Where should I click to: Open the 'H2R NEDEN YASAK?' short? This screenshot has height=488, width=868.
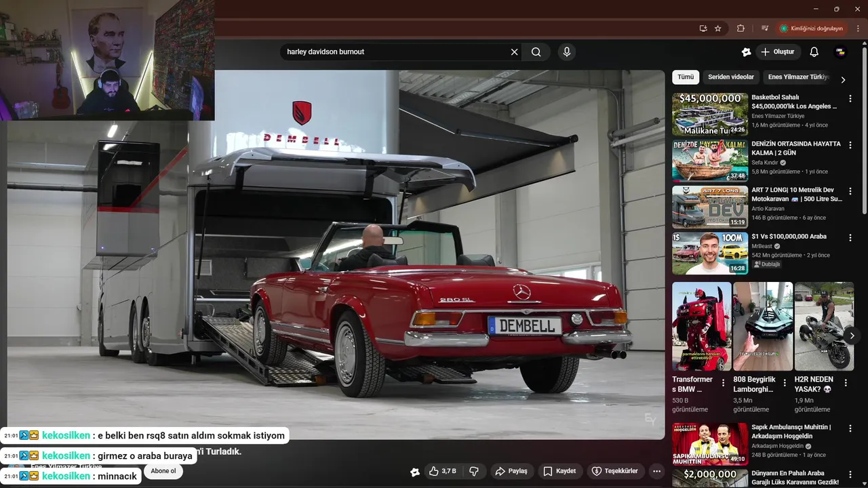tap(824, 326)
